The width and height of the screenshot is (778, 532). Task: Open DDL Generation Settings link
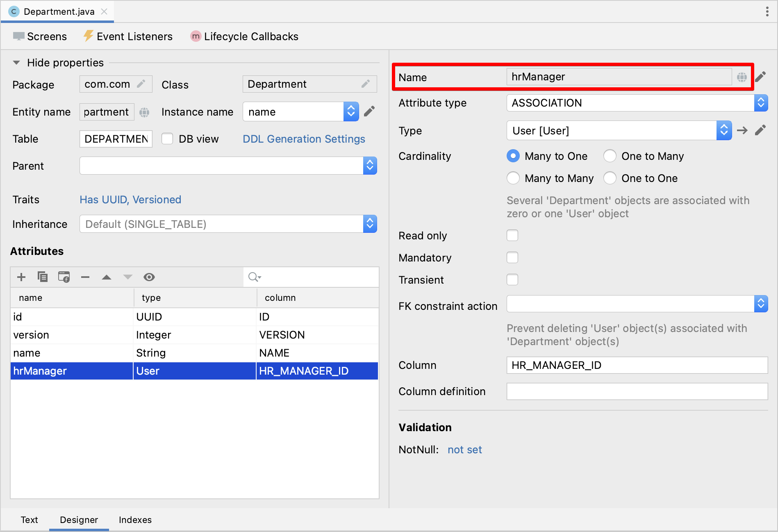pos(304,139)
